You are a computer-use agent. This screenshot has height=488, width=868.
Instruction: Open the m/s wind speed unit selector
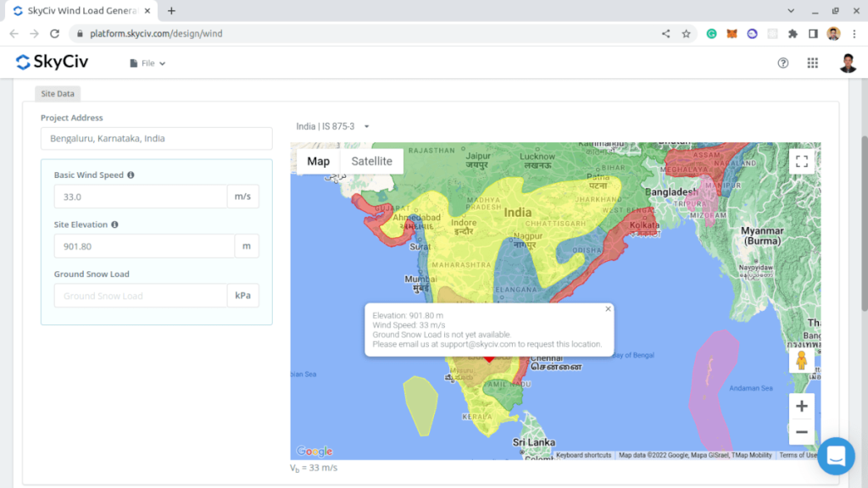[x=242, y=197]
